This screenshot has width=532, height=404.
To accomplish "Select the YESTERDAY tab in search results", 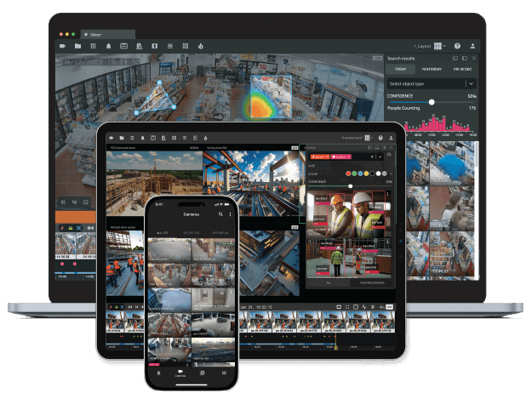I will (x=432, y=68).
